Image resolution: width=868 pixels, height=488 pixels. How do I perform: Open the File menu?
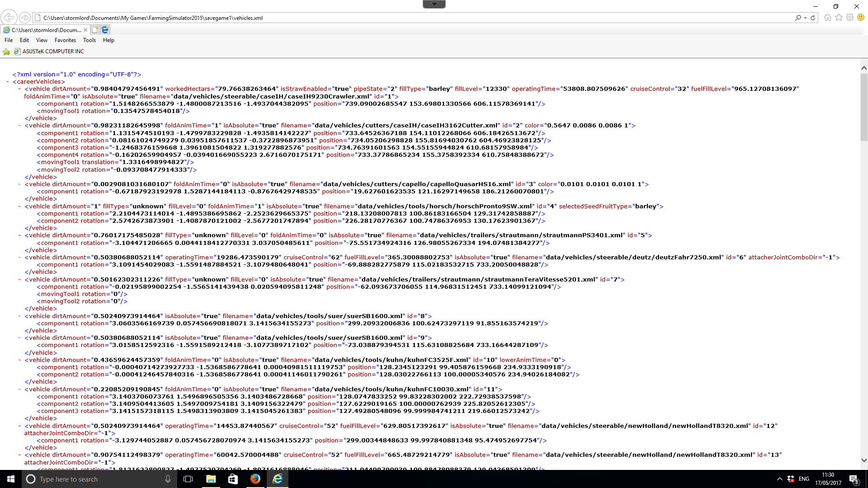tap(9, 40)
